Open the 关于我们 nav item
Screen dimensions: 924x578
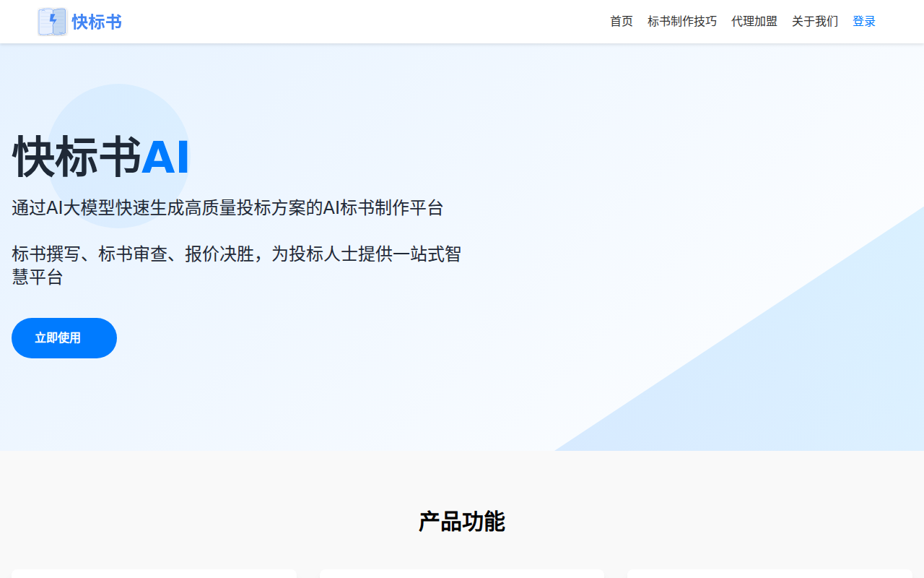[x=815, y=22]
